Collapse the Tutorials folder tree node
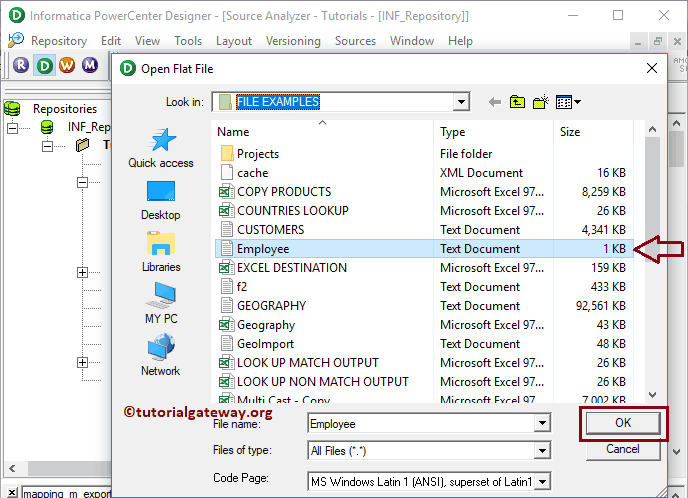 [47, 146]
